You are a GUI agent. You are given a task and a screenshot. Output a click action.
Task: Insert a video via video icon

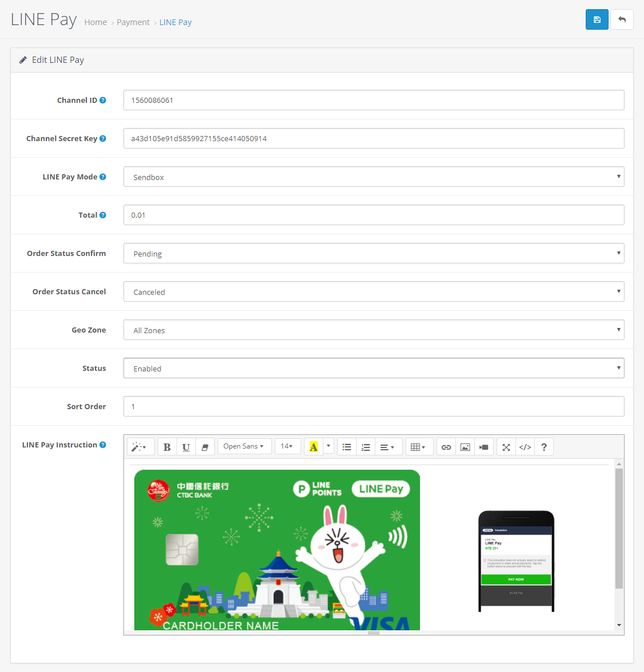[x=484, y=447]
